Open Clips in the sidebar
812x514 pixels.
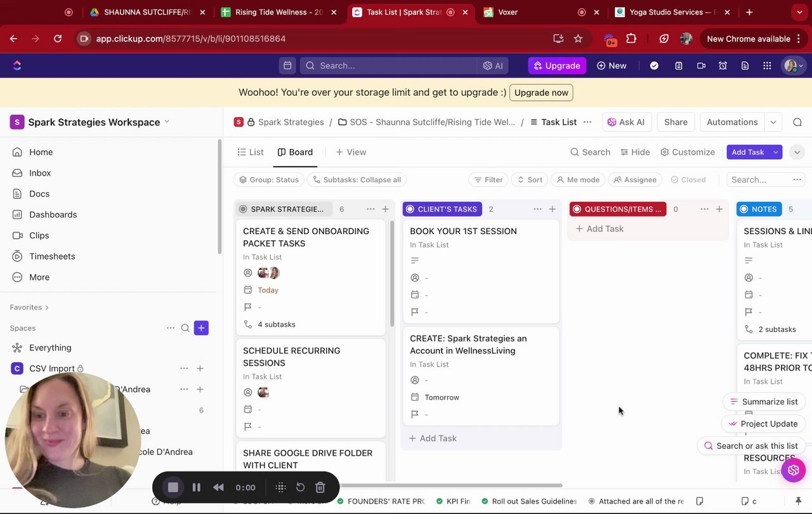39,235
